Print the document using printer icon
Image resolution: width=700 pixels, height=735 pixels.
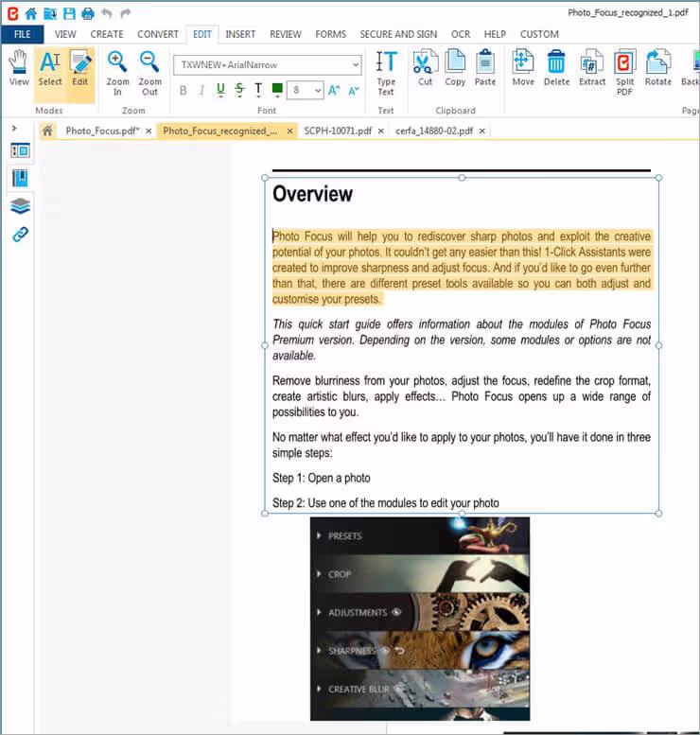tap(88, 13)
